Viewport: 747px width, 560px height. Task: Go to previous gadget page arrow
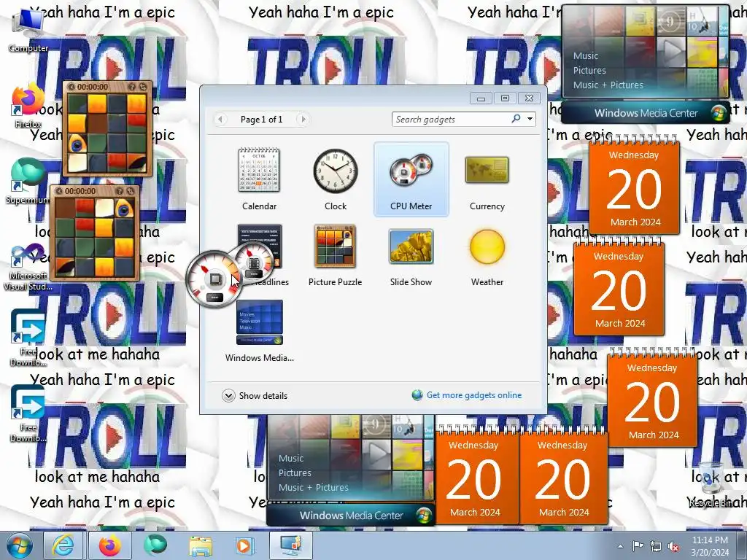coord(220,119)
